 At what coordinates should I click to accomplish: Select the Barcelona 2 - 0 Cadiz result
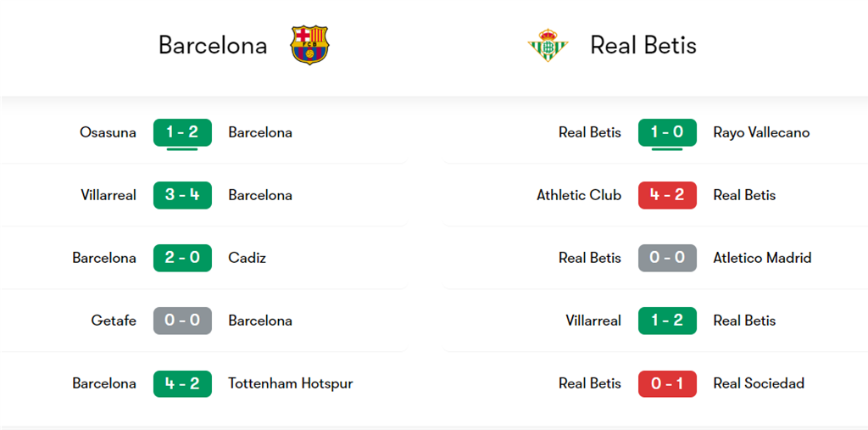click(183, 258)
